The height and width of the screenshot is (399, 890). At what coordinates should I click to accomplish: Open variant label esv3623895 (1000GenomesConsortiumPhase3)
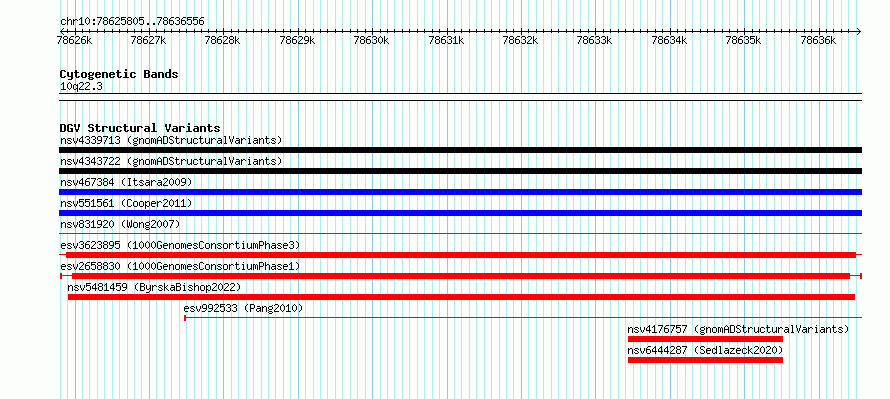(x=180, y=245)
